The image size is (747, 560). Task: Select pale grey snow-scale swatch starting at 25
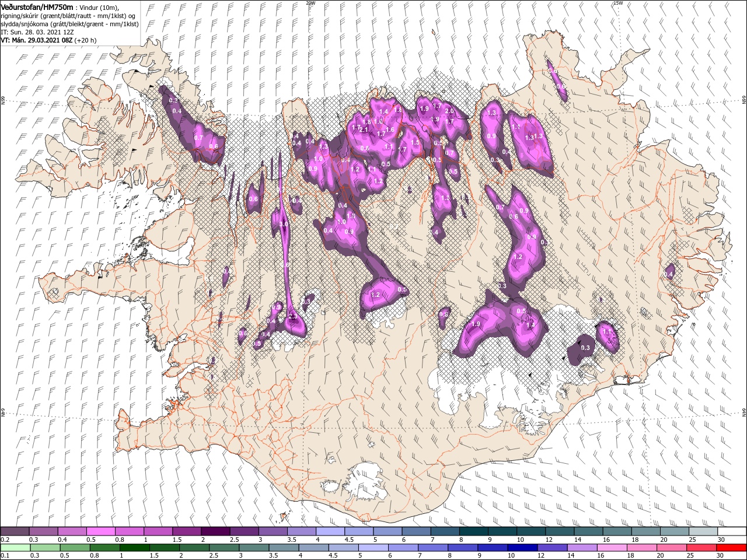point(703,531)
